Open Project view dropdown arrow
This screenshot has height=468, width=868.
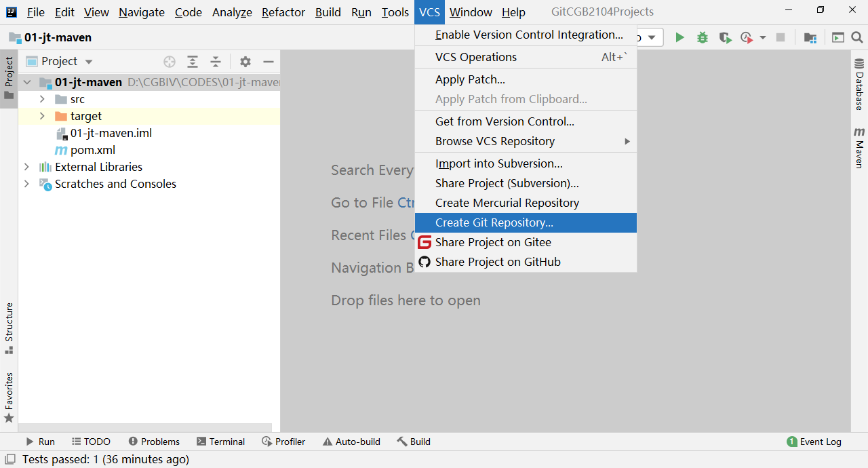tap(89, 62)
